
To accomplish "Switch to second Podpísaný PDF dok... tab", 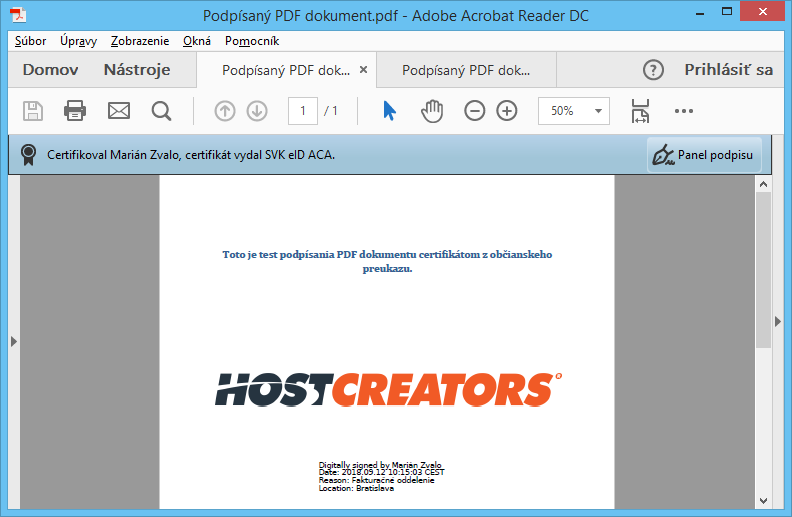I will [x=466, y=70].
